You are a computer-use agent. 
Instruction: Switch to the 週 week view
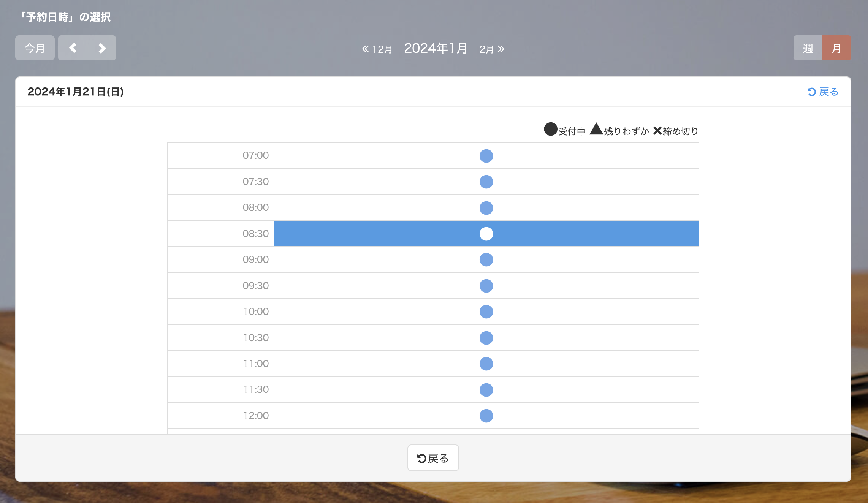click(808, 48)
